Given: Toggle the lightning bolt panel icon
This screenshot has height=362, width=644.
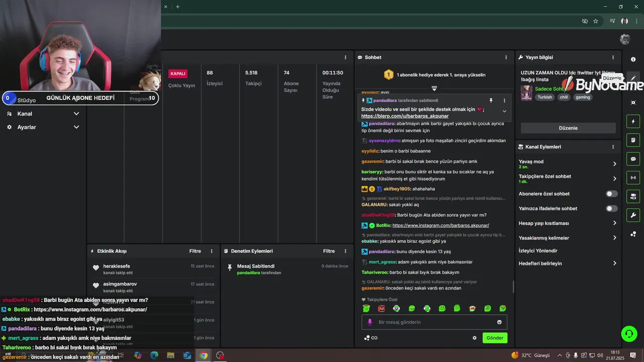Looking at the screenshot, I should [x=633, y=121].
